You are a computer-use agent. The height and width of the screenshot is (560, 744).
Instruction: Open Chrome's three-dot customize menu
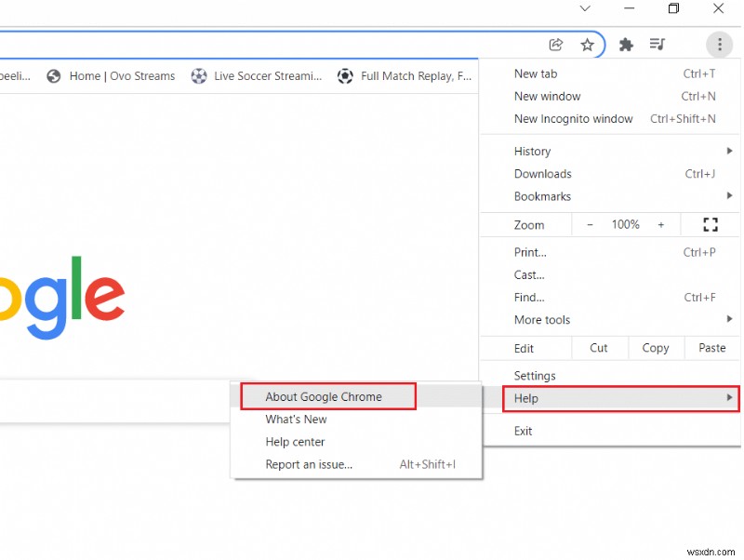point(720,44)
